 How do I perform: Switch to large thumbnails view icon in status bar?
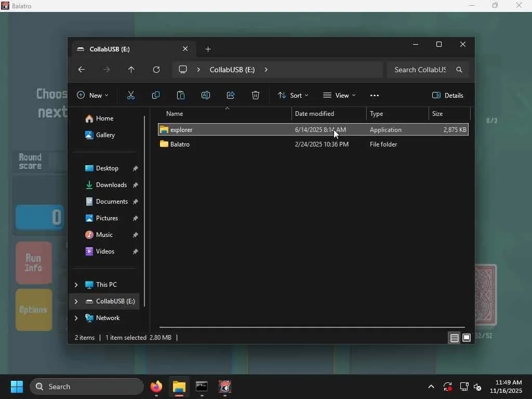467,338
